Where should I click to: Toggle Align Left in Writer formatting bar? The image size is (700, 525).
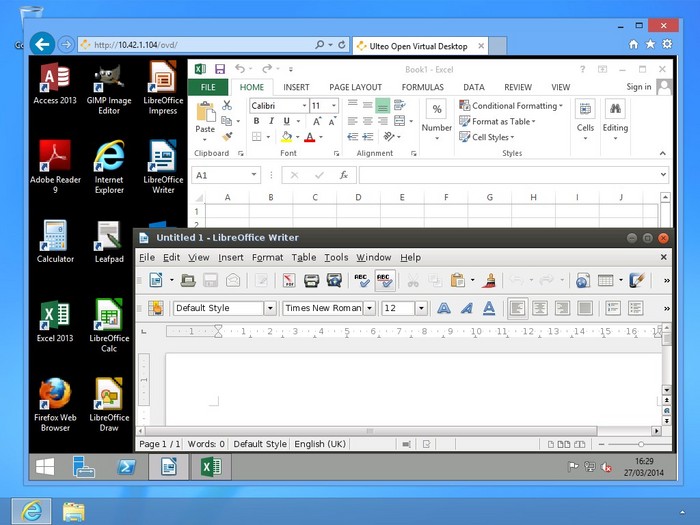[517, 308]
